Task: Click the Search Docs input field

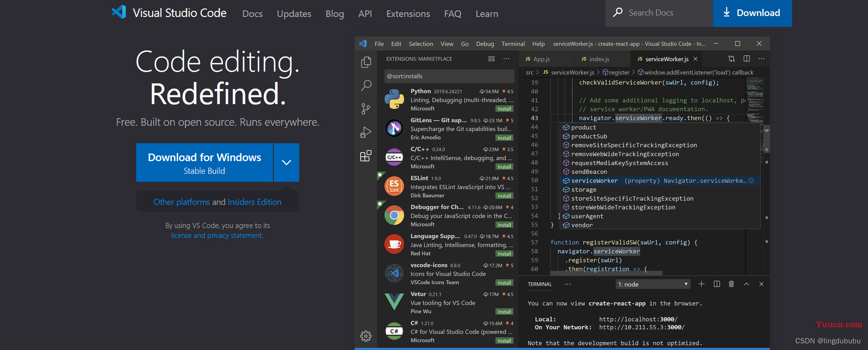Action: tap(659, 13)
